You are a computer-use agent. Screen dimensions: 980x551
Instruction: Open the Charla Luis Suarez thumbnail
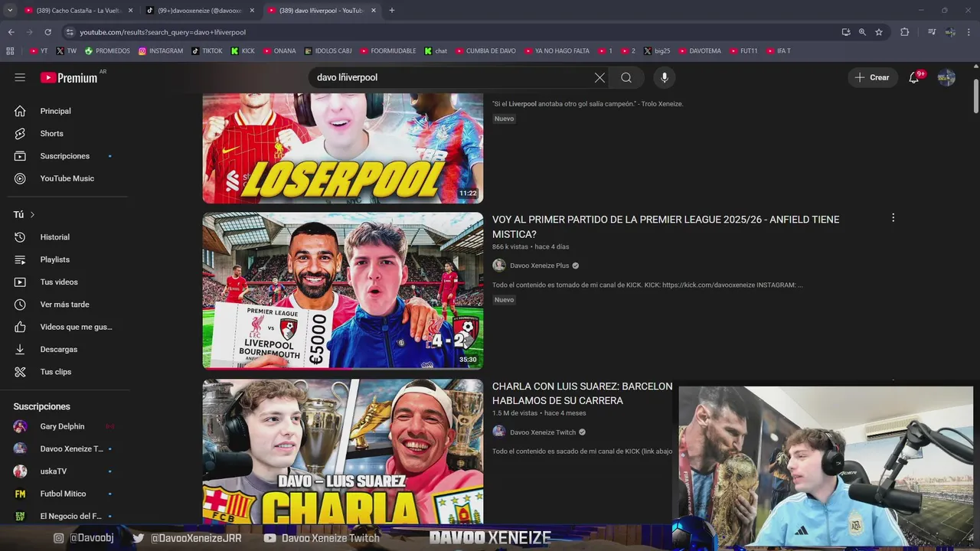pos(343,452)
